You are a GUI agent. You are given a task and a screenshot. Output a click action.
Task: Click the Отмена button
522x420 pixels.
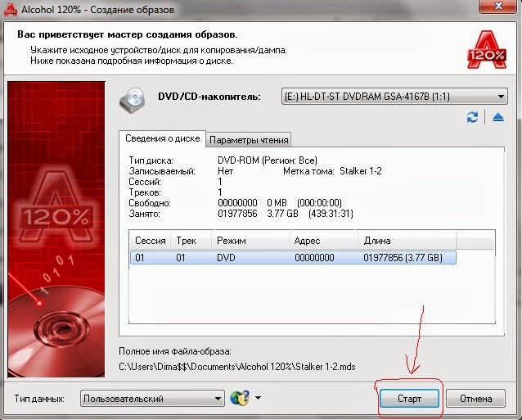[475, 399]
